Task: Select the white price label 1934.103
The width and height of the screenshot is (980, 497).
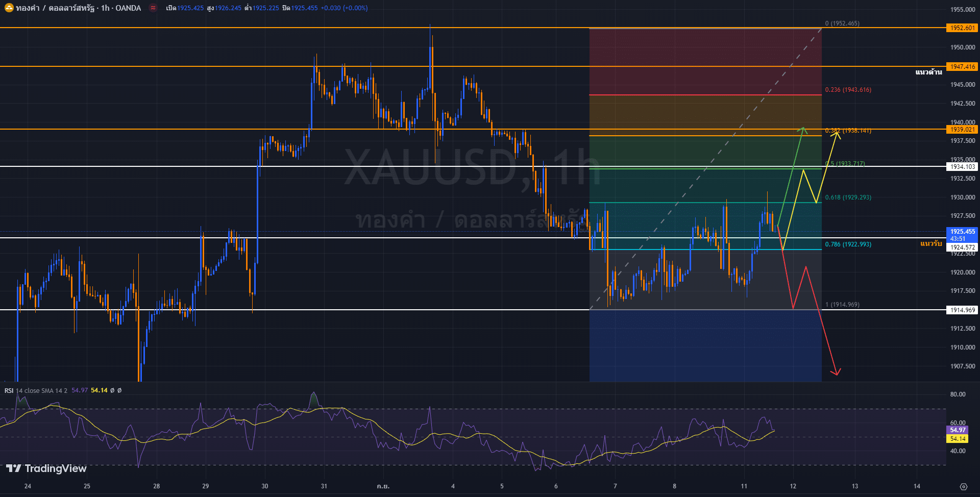Action: coord(962,167)
